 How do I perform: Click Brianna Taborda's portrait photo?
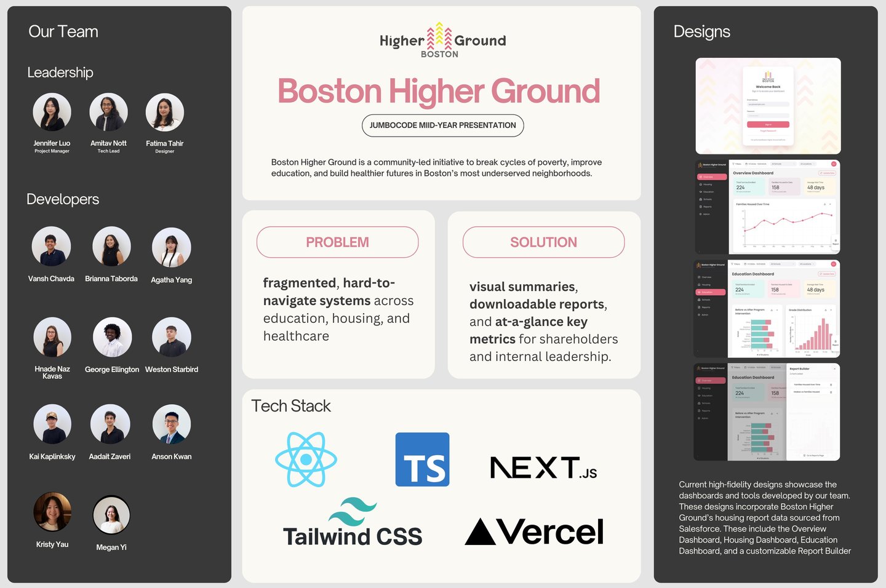tap(111, 246)
